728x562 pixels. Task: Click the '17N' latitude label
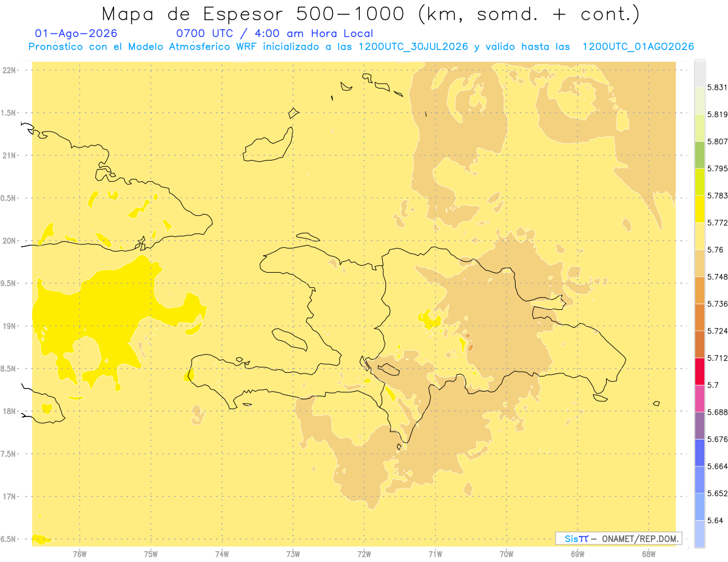click(10, 497)
